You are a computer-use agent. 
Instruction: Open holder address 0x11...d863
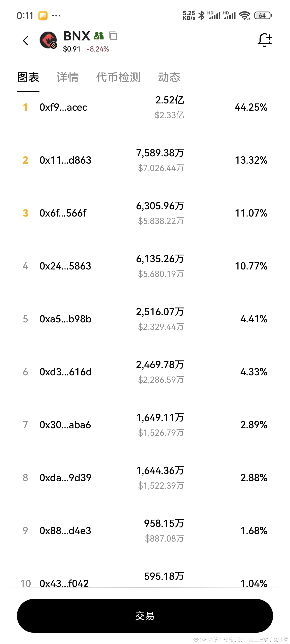(x=65, y=160)
